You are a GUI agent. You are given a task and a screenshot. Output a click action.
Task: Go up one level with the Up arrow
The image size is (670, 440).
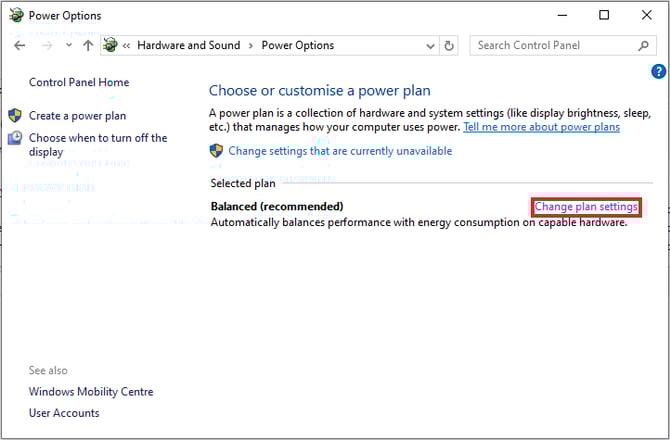coord(88,46)
